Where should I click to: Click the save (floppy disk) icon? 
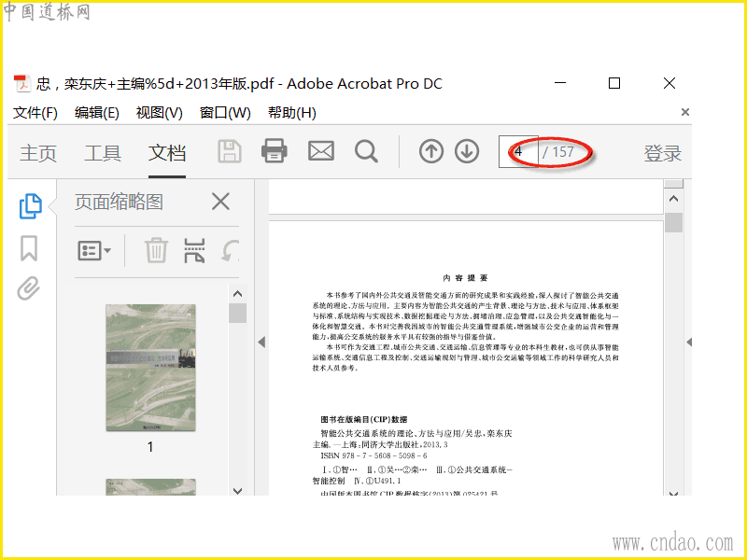pos(230,152)
